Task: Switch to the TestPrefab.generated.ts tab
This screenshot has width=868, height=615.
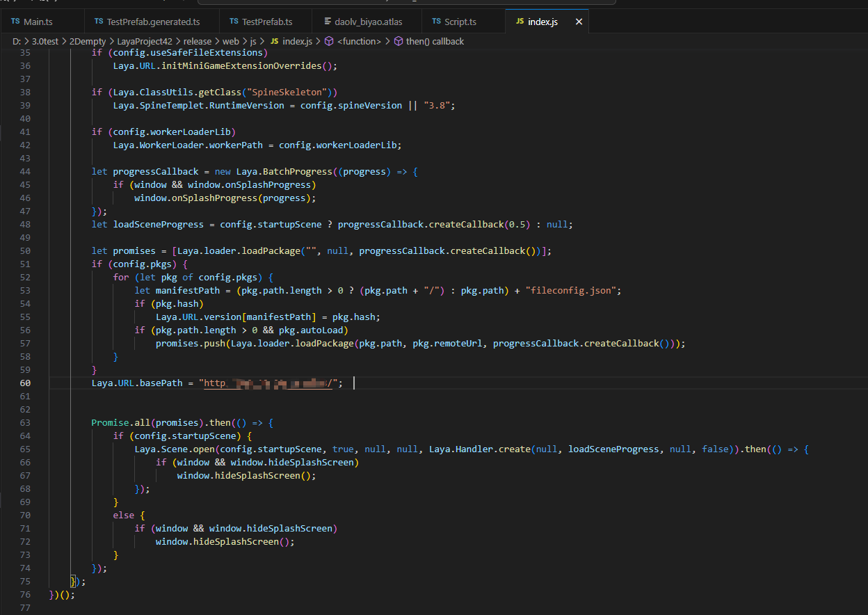Action: (152, 22)
